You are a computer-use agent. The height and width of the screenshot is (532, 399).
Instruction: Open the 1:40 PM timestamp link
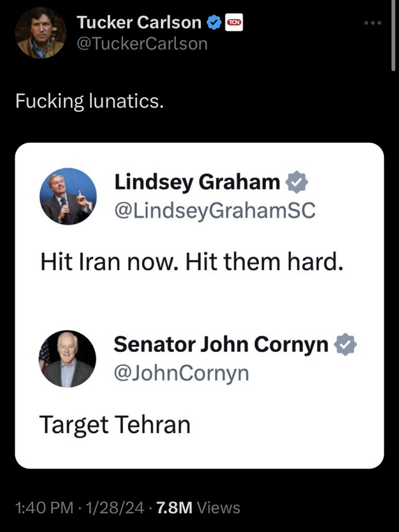point(44,507)
